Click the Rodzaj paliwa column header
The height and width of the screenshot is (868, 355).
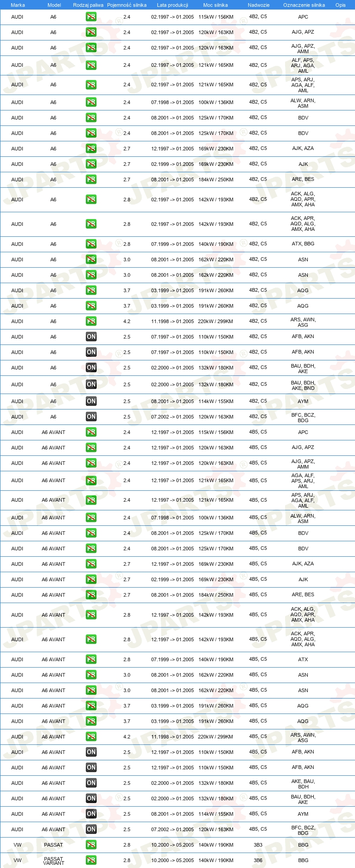88,5
